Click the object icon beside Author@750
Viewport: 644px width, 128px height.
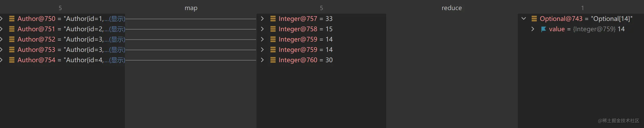12,19
